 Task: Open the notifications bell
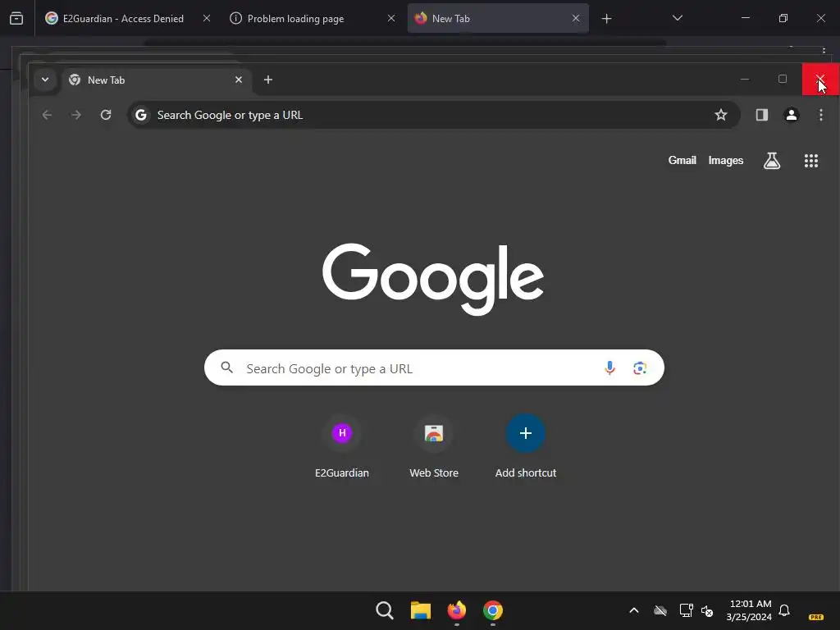click(x=784, y=610)
